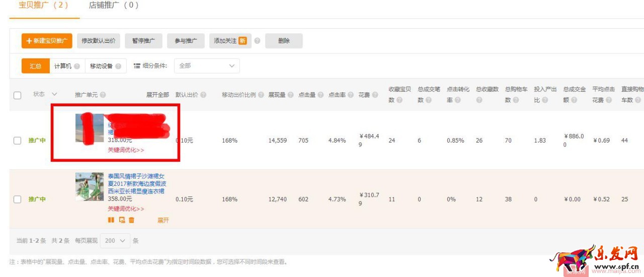Click the 12,740 展现量 value

(x=278, y=199)
